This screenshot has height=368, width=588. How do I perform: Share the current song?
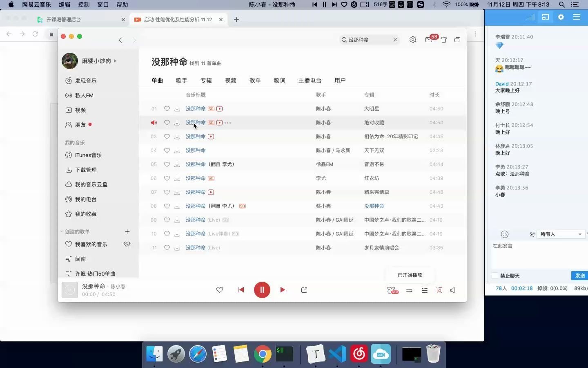[x=304, y=290]
